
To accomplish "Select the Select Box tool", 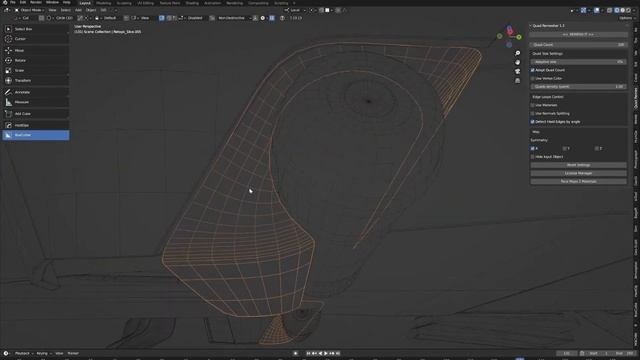I will click(36, 29).
